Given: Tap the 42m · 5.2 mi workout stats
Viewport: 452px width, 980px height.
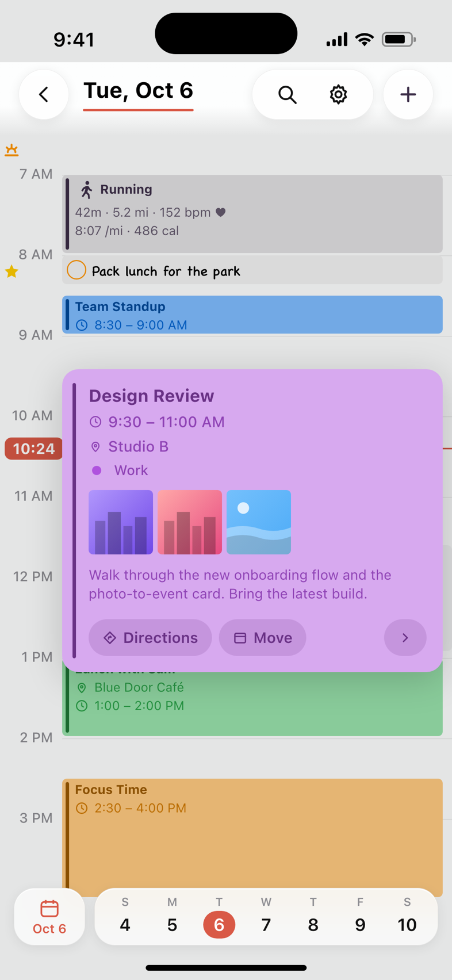Looking at the screenshot, I should [143, 212].
